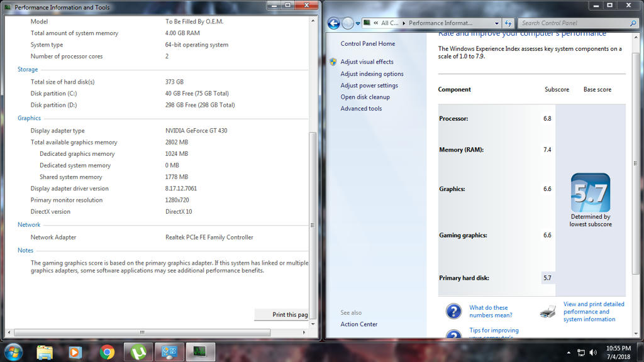Click the Primary hard disk subscore 5.7
Image resolution: width=644 pixels, height=362 pixels.
[x=547, y=278]
